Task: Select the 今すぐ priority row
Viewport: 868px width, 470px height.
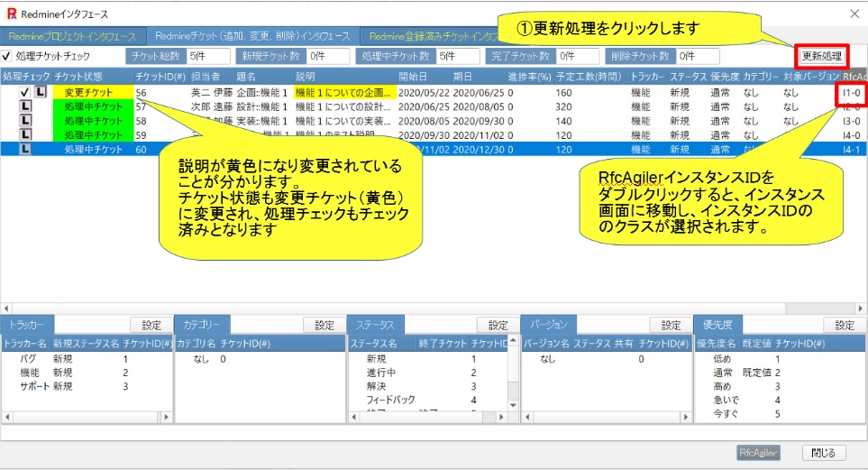Action: tap(780, 413)
